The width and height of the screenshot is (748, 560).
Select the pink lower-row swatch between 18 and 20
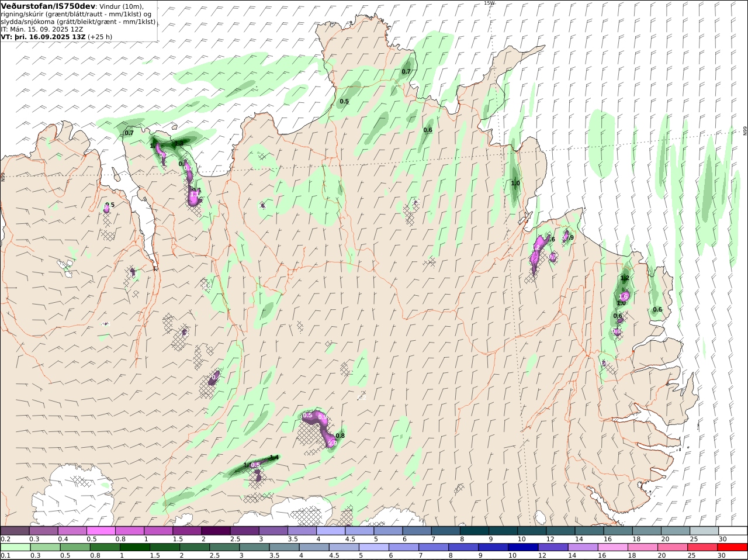tap(643, 547)
